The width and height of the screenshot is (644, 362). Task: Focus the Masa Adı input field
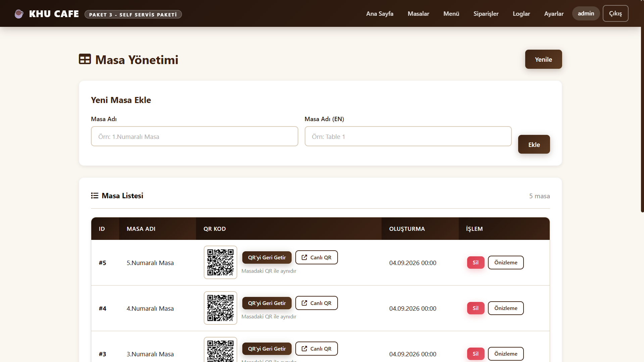click(x=195, y=136)
